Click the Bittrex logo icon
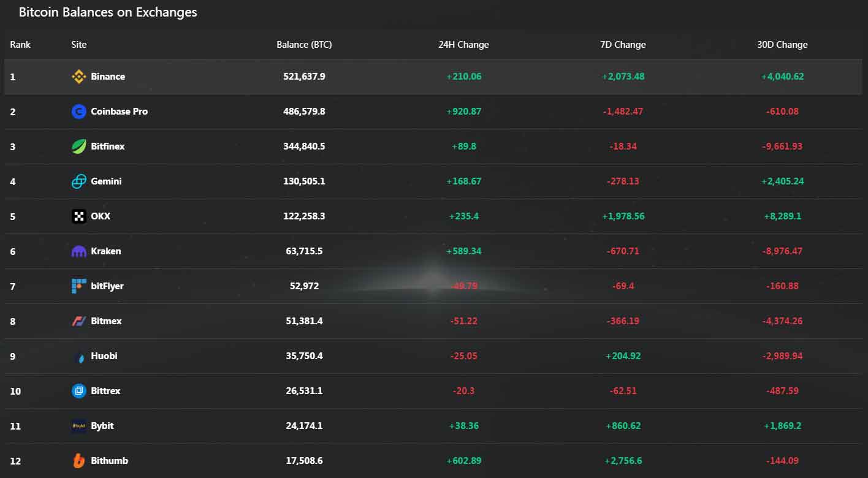Screen dimensions: 868x478 (x=79, y=391)
